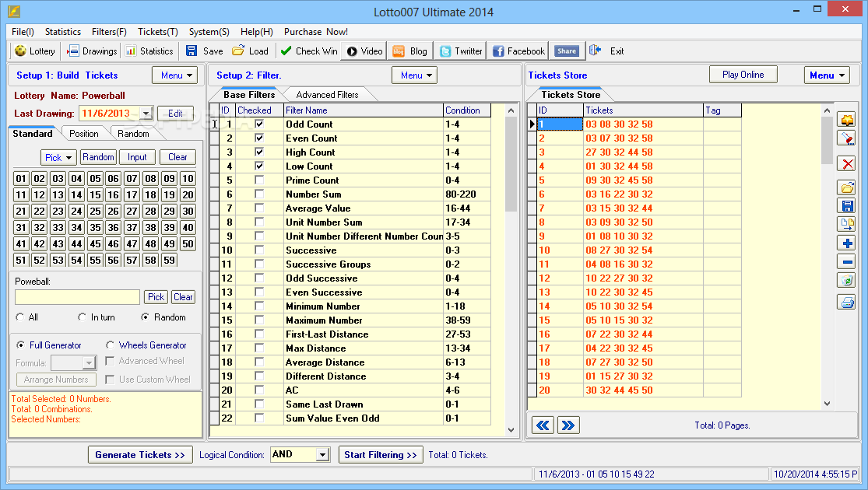Click the Tickets Store vertical scrollbar thumb
Viewport: 868px width, 490px height.
coord(827,141)
